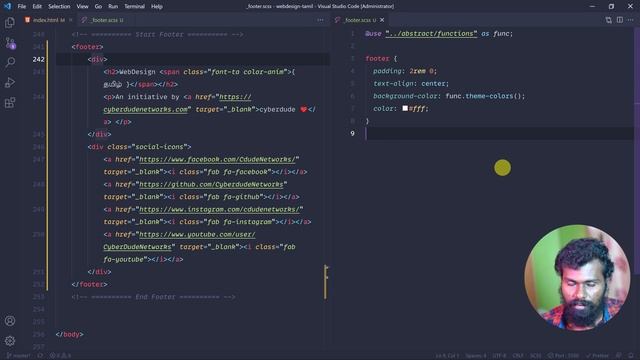Screen dimensions: 640x360
Task: Click the "Start Footer" comment line
Action: pos(158,34)
